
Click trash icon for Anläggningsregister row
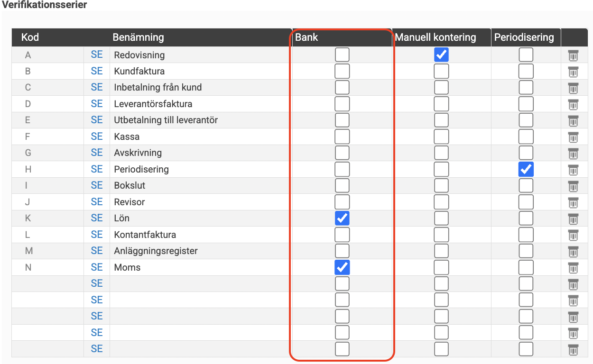tap(573, 251)
